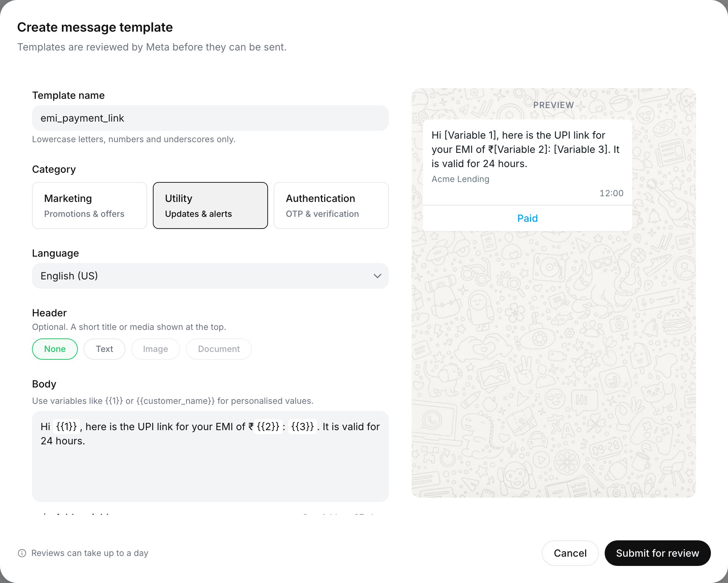The width and height of the screenshot is (728, 583).
Task: Click the English (US) language selector
Action: [210, 276]
